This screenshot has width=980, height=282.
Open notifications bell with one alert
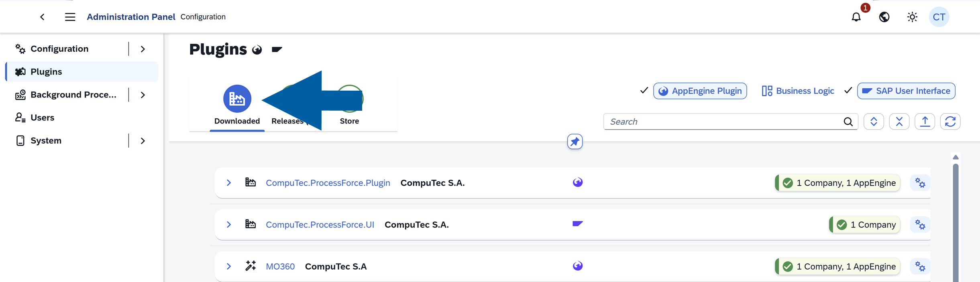tap(856, 17)
